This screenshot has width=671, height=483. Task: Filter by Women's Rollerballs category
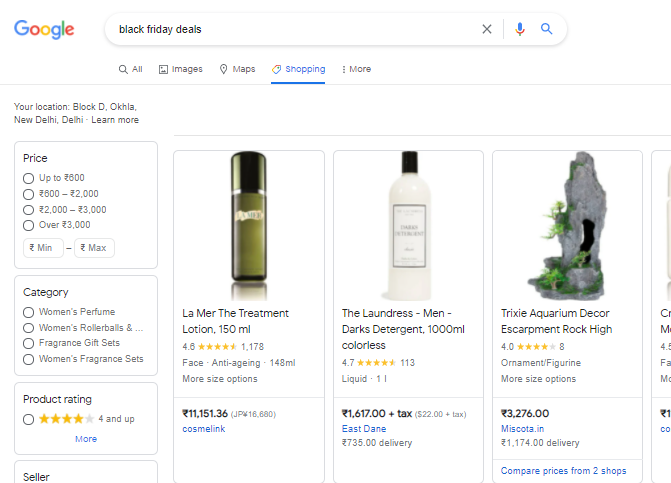tap(83, 328)
